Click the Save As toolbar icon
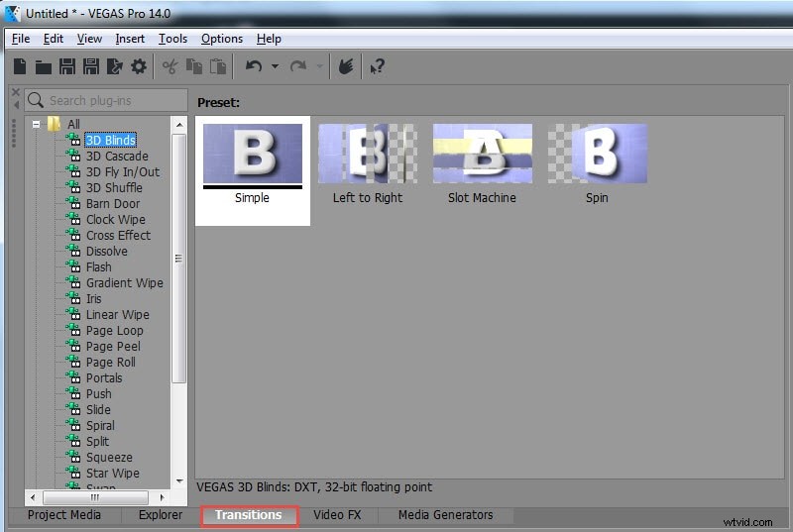This screenshot has height=532, width=793. click(x=91, y=66)
